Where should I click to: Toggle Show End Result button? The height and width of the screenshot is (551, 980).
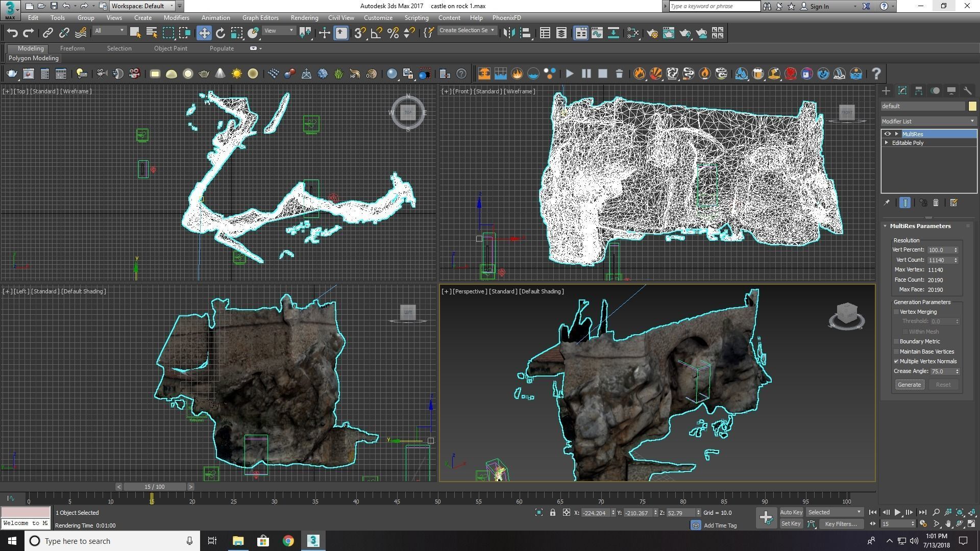[x=905, y=203]
